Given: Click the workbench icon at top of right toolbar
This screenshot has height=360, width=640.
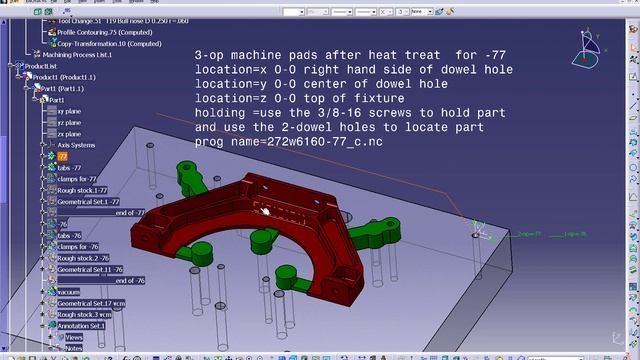Looking at the screenshot, I should coord(633,29).
